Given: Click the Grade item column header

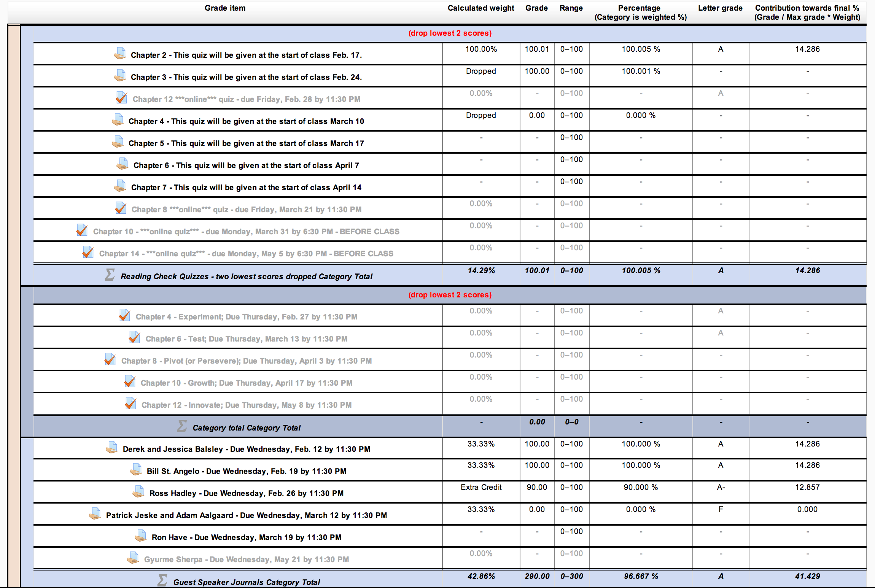Looking at the screenshot, I should pos(225,8).
